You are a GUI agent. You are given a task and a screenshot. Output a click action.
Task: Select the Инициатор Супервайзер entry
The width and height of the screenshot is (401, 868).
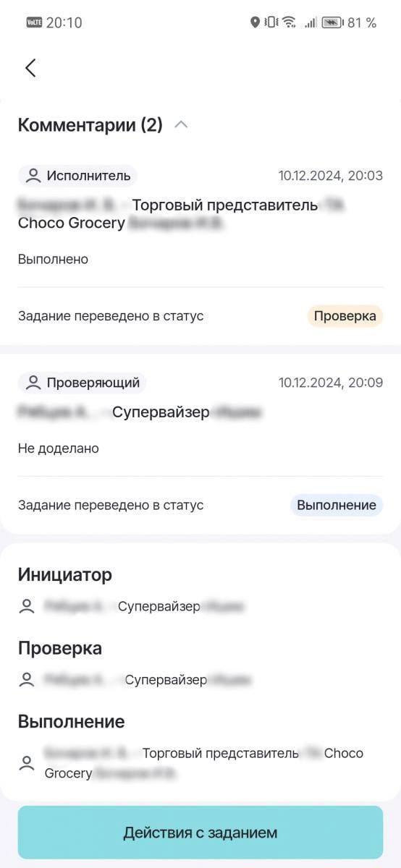(x=143, y=606)
